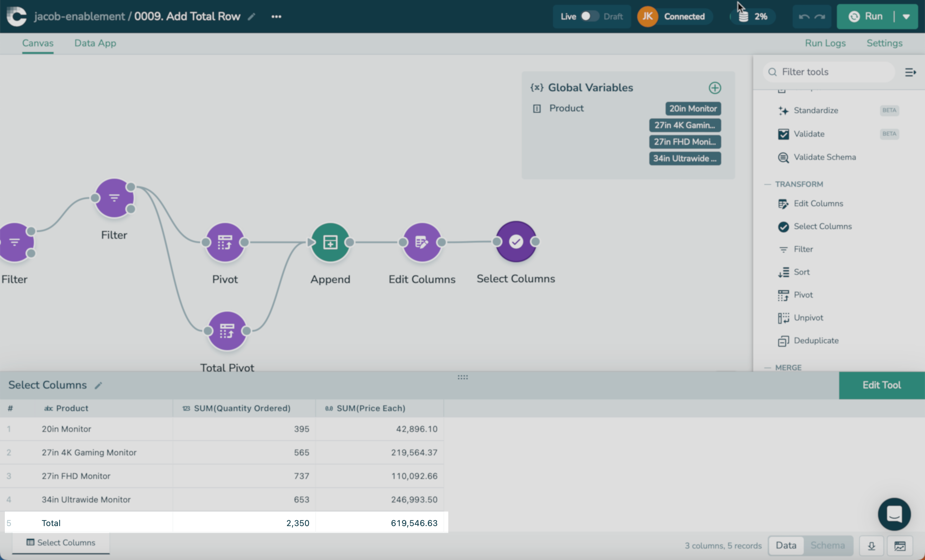Collapse the TRANSFORM tools section

coord(767,184)
